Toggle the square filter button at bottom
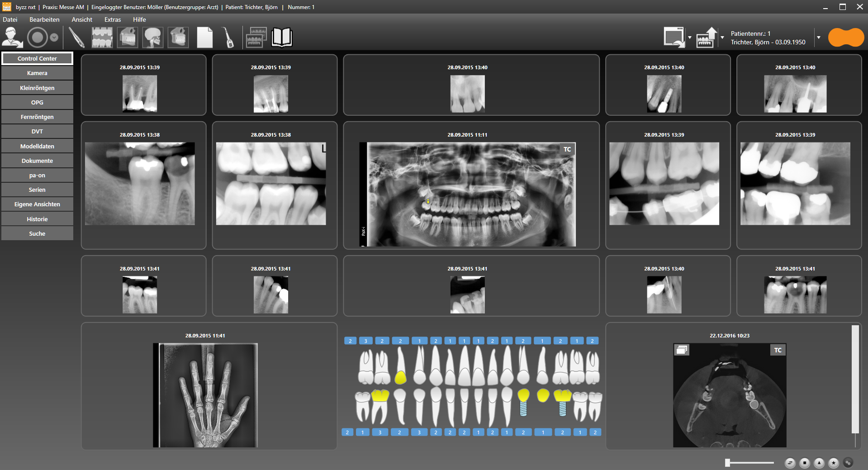Screen dimensions: 868x470 pyautogui.click(x=805, y=463)
